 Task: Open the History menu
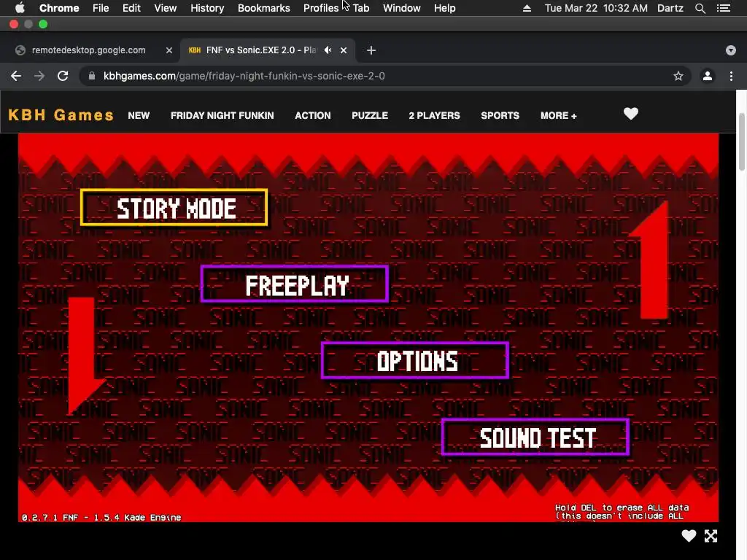click(x=207, y=8)
